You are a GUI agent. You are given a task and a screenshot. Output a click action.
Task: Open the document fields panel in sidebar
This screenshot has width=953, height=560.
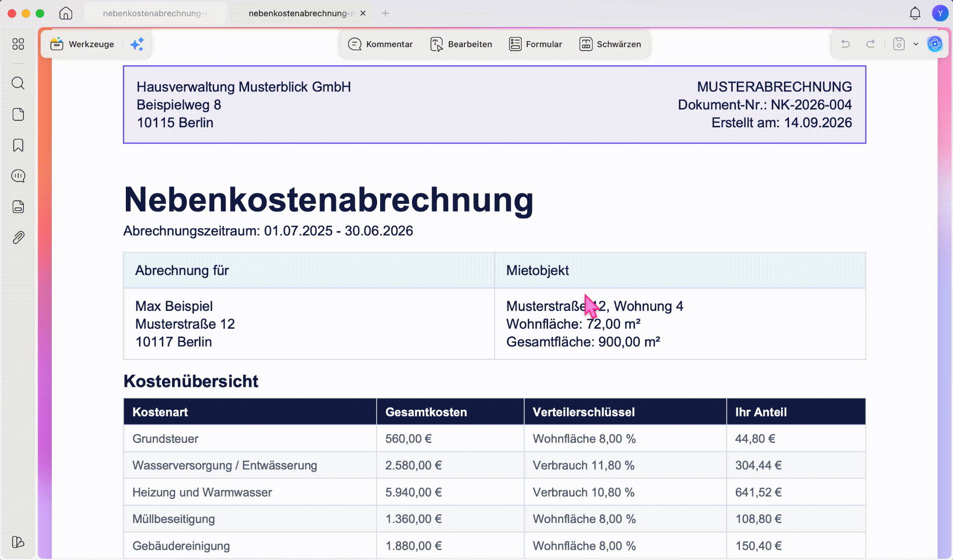18,207
